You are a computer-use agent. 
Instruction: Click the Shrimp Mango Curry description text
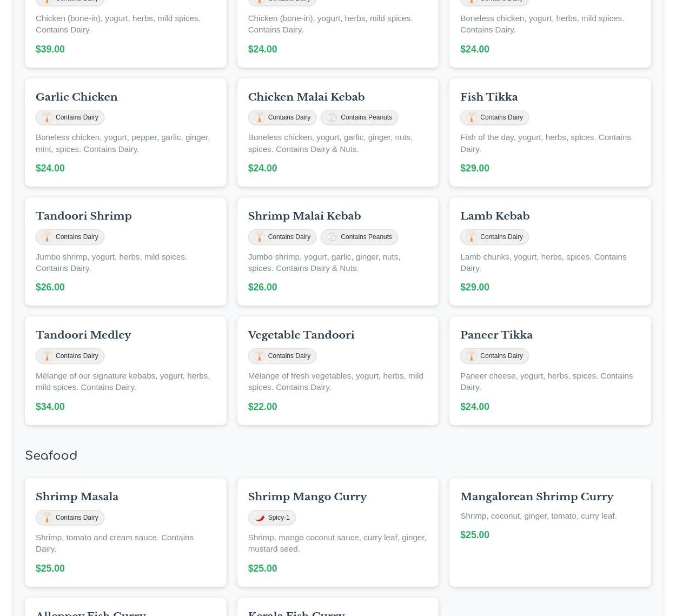click(336, 543)
